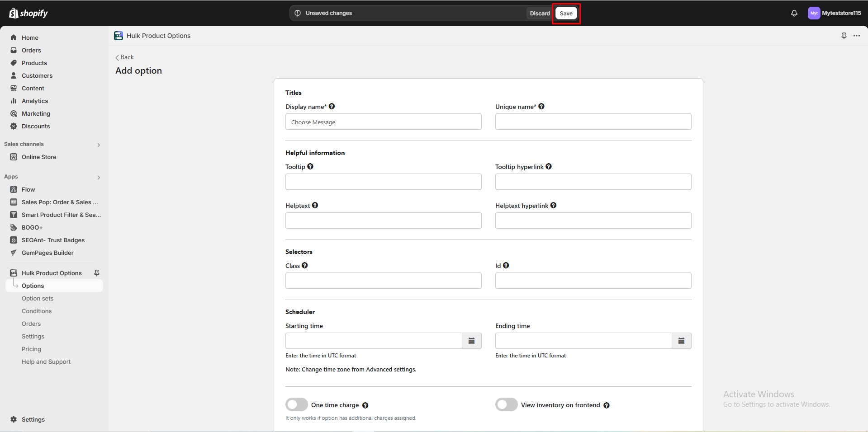Open the more actions ellipsis menu

point(857,35)
